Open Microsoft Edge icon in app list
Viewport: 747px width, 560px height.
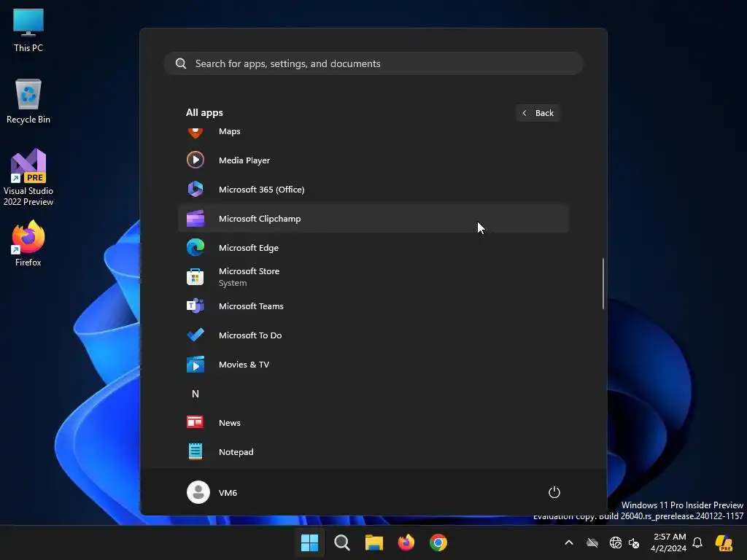point(196,248)
